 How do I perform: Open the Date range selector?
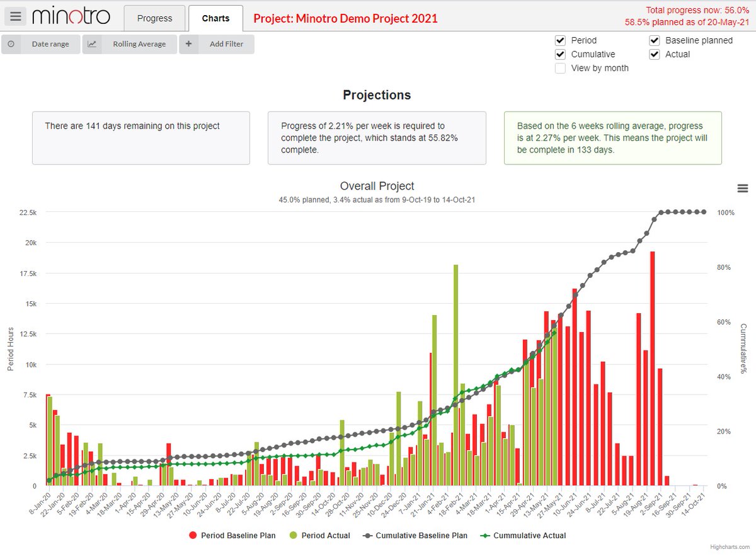pyautogui.click(x=40, y=44)
